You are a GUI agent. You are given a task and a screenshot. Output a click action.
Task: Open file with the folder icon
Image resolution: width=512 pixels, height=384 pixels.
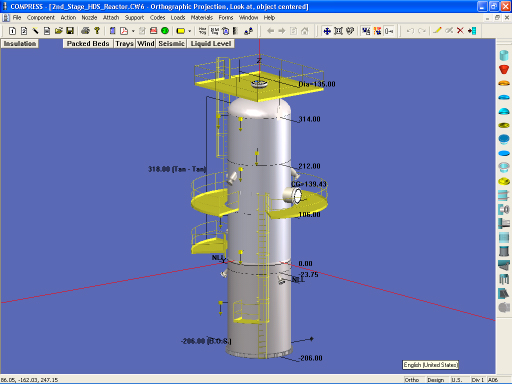[58, 31]
